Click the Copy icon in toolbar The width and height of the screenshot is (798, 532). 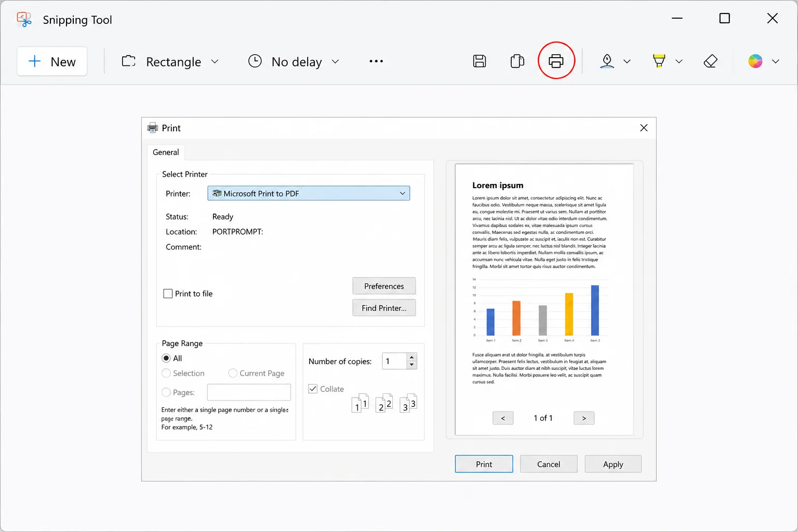pos(517,61)
